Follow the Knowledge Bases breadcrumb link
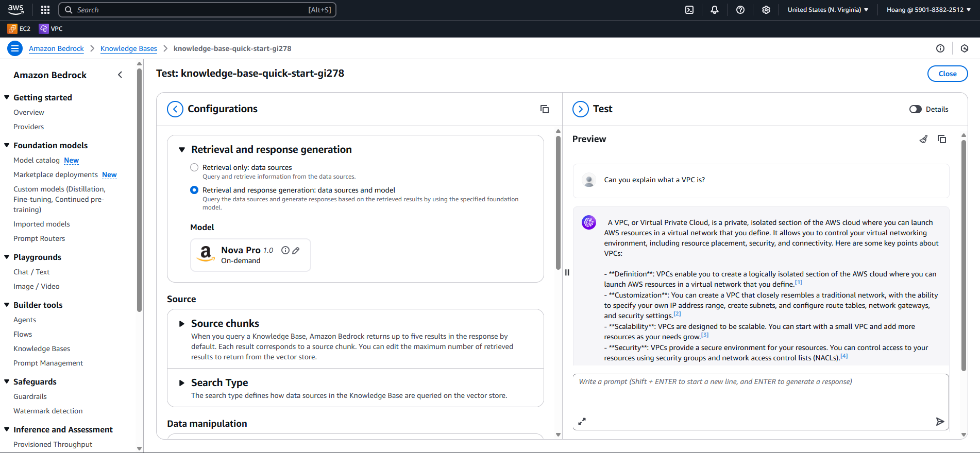Viewport: 980px width, 453px height. click(129, 48)
